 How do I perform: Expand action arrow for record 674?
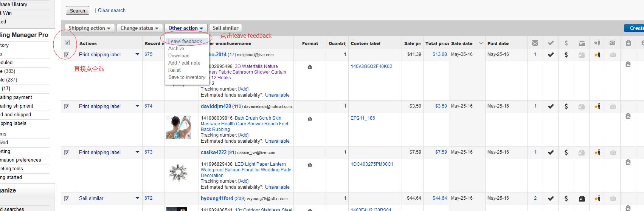click(x=137, y=106)
